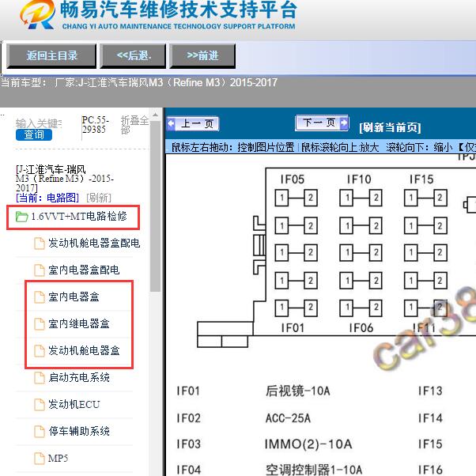The image size is (476, 476).
Task: Open 室内电器盒配电 item
Action: pyautogui.click(x=84, y=270)
